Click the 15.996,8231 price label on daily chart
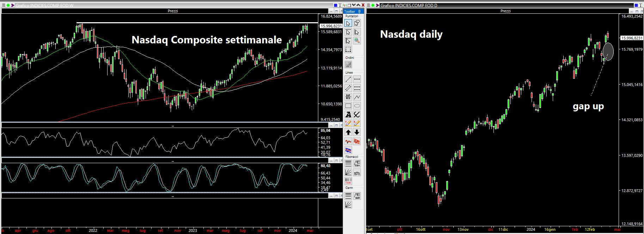 tap(631, 38)
